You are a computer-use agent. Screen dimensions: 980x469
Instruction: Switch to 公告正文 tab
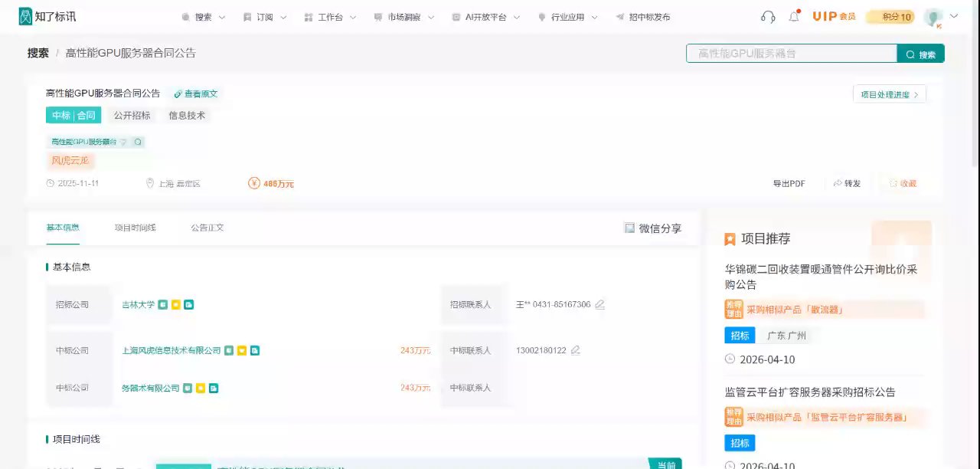(x=207, y=228)
